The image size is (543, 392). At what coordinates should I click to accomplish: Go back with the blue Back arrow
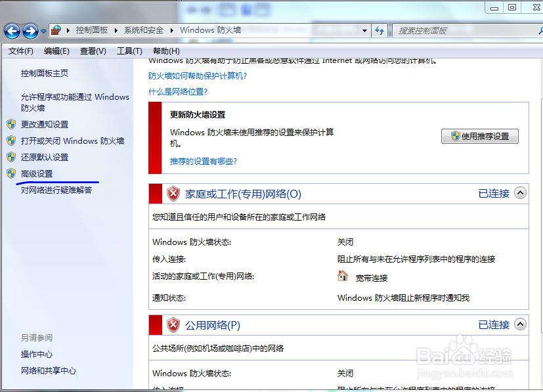coord(12,31)
